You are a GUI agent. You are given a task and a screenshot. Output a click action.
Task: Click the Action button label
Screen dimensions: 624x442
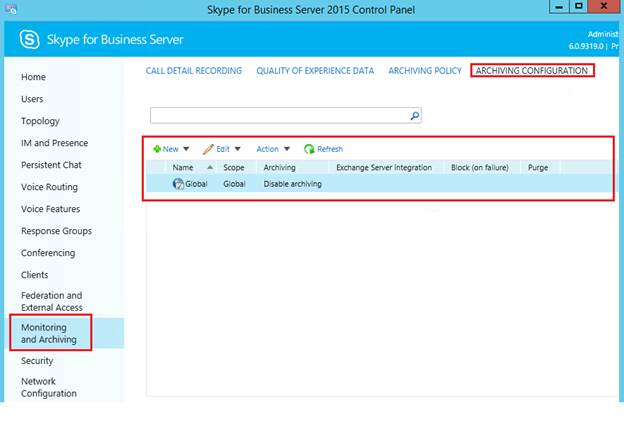click(267, 149)
